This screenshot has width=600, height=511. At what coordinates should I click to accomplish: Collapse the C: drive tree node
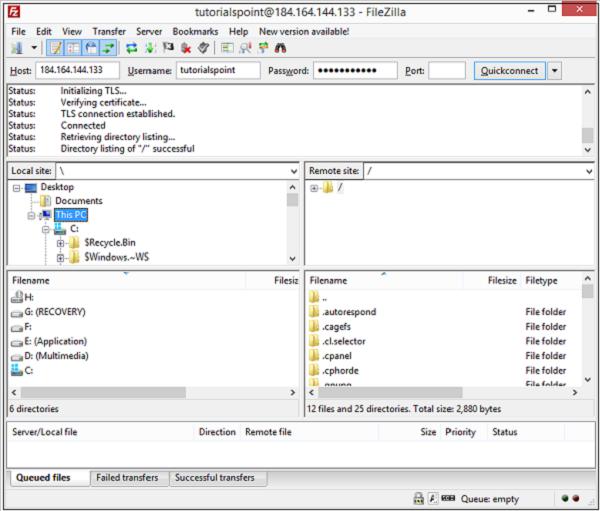[46, 230]
